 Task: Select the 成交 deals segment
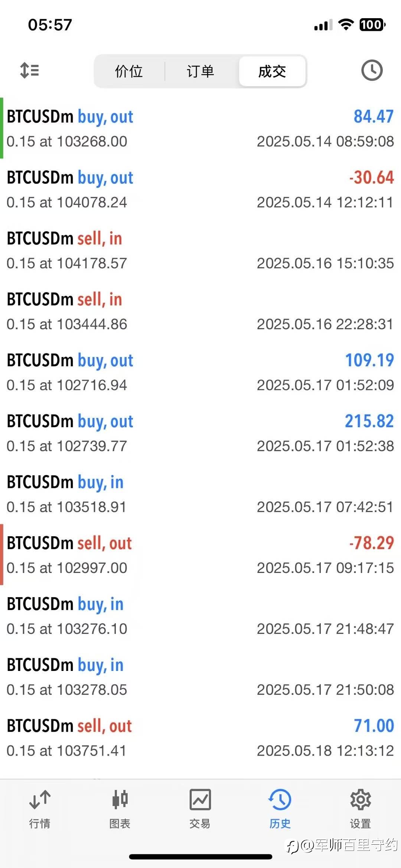[x=272, y=71]
